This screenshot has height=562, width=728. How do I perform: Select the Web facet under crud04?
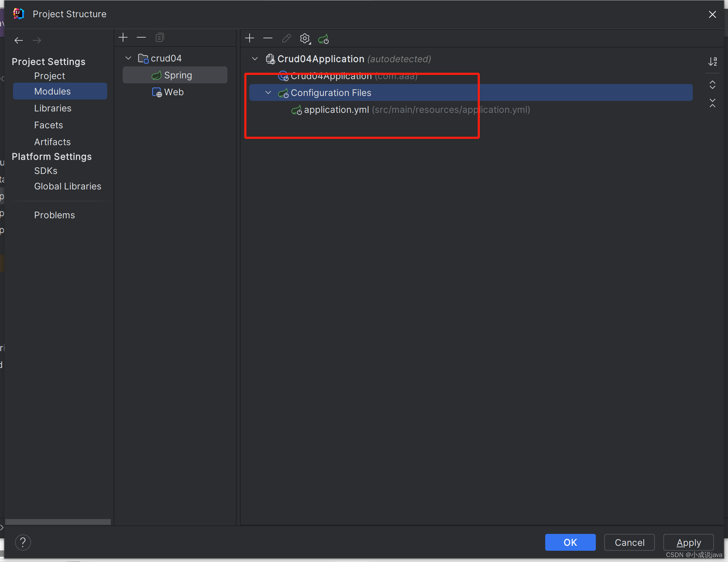174,92
